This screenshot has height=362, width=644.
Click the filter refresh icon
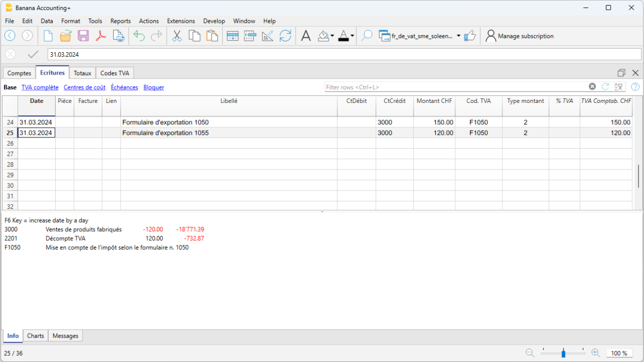point(605,87)
